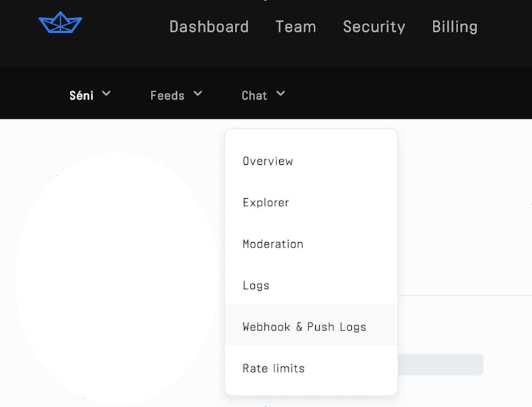Click the gray bar right of the menu
The width and height of the screenshot is (532, 407).
[440, 364]
